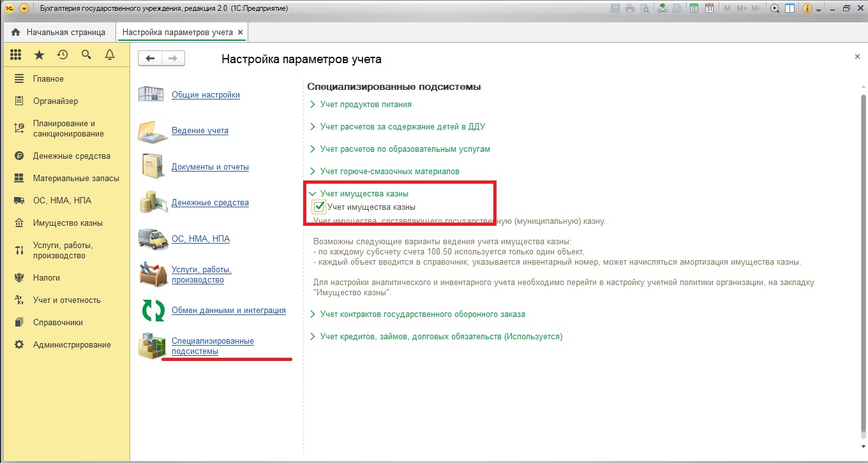Open the search magnifier in sidebar
Viewport: 868px width, 463px height.
[86, 55]
